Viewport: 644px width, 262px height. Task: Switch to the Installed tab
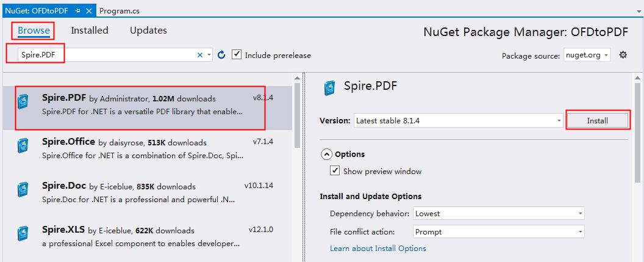pyautogui.click(x=90, y=31)
